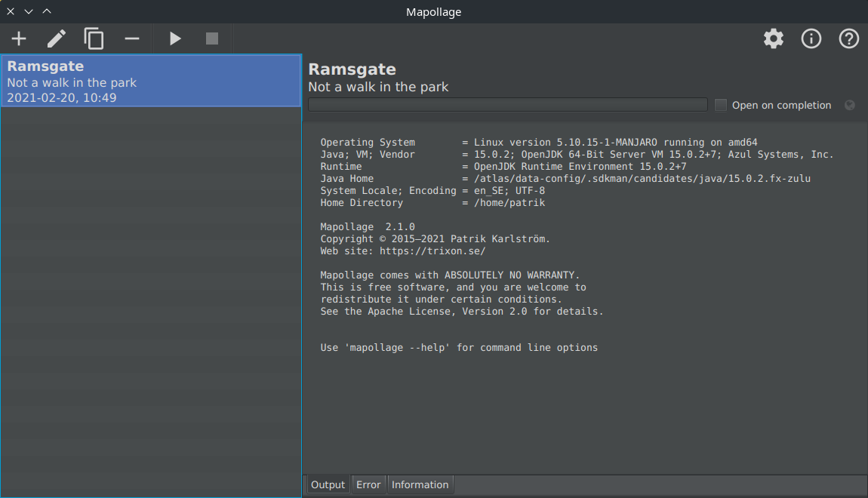Viewport: 868px width, 498px height.
Task: Click the 'Mapollage 2.1.0' version line
Action: pyautogui.click(x=368, y=227)
